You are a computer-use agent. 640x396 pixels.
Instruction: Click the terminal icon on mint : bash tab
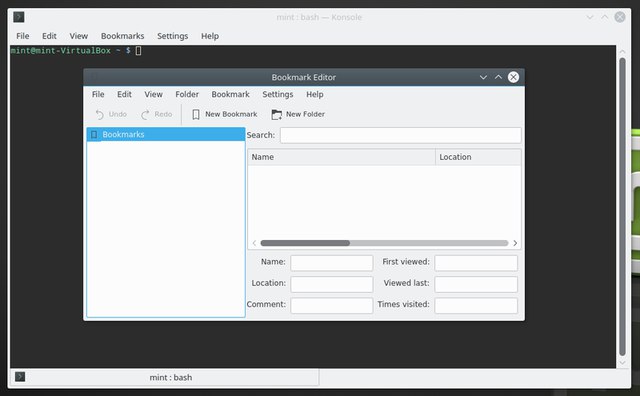pos(20,376)
